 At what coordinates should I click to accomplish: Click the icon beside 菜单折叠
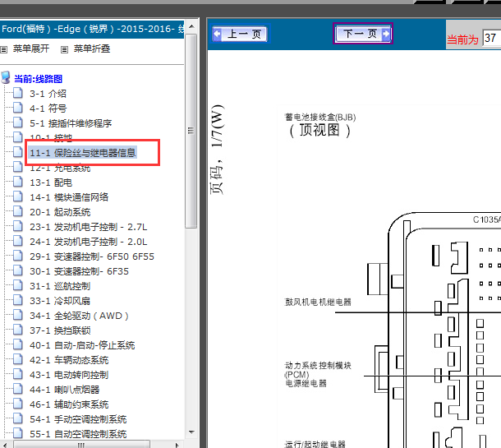point(65,49)
